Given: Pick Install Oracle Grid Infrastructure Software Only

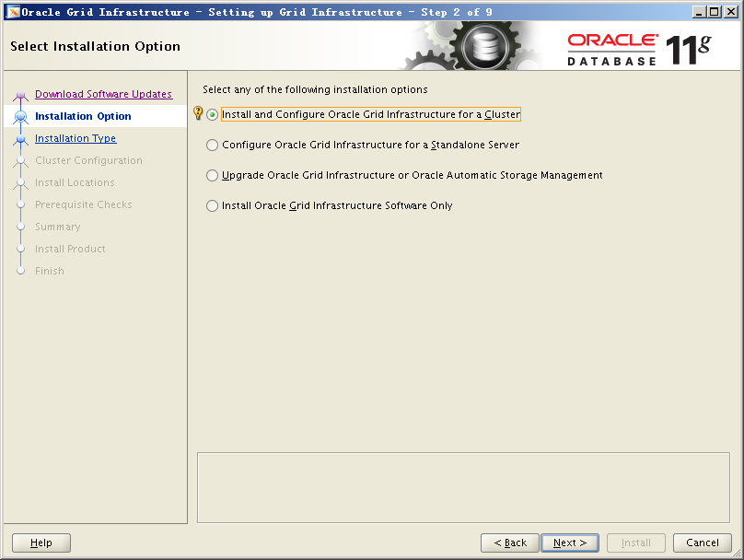Looking at the screenshot, I should [213, 206].
